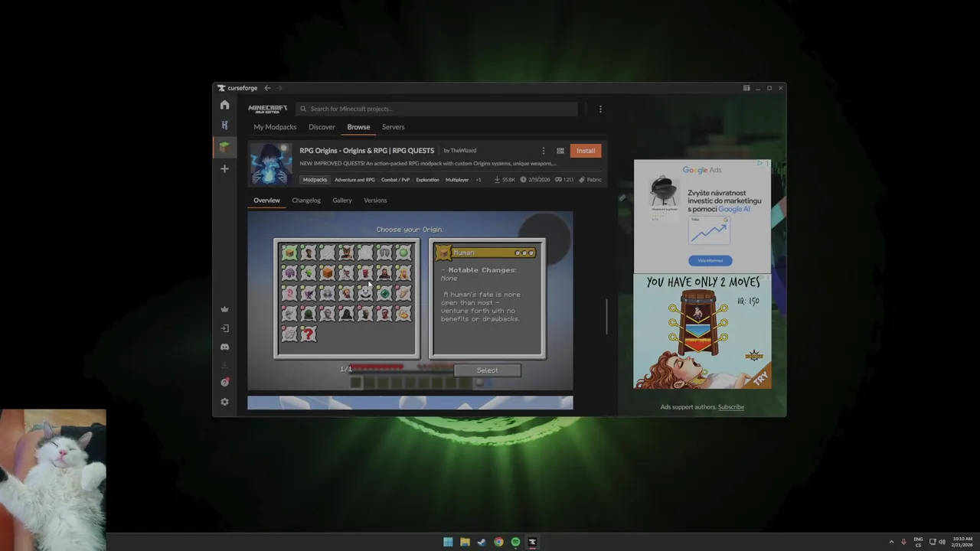The image size is (980, 551).
Task: Select the Minecraft grass block icon in sidebar
Action: click(224, 147)
